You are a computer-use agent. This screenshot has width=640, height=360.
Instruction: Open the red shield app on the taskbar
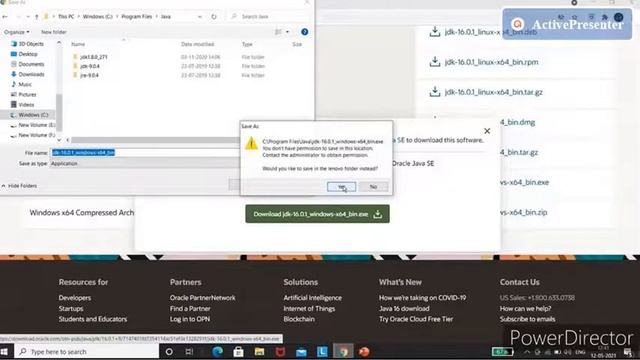coord(280,352)
